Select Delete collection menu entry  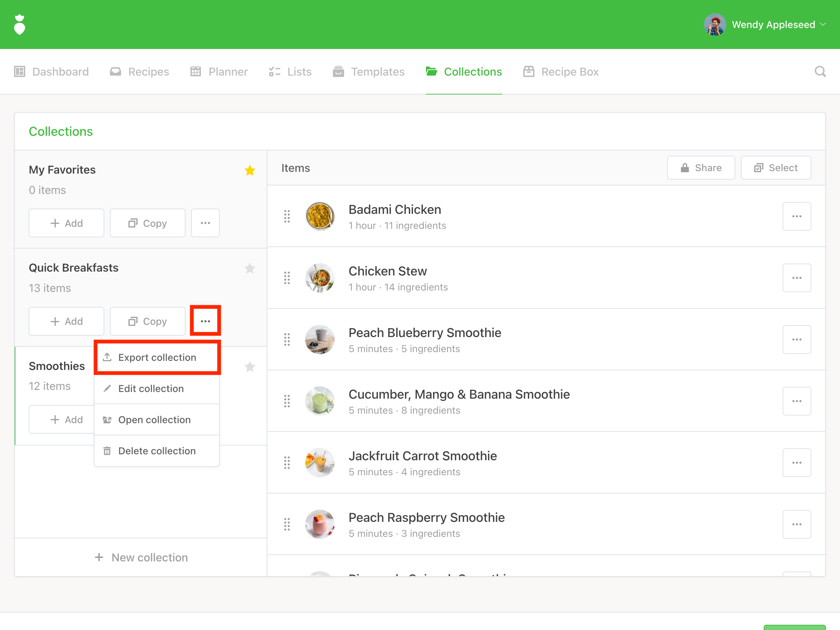pyautogui.click(x=157, y=451)
